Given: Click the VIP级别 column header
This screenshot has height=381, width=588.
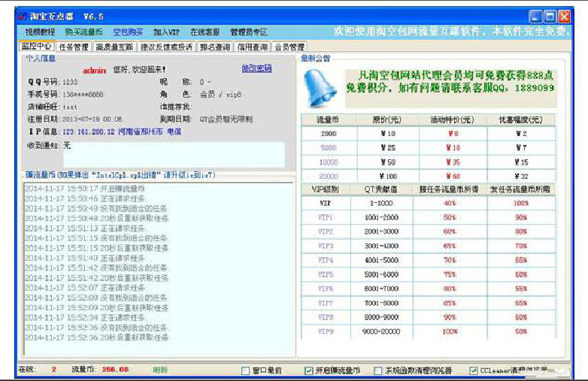Looking at the screenshot, I should coord(325,189).
